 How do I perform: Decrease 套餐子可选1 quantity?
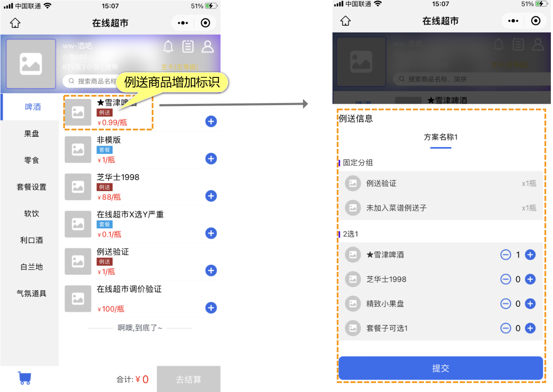(506, 328)
